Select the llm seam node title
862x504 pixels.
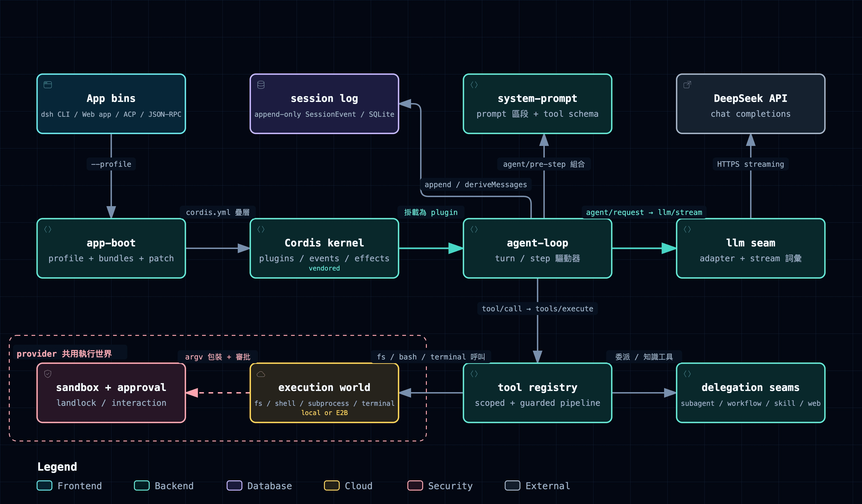click(751, 243)
